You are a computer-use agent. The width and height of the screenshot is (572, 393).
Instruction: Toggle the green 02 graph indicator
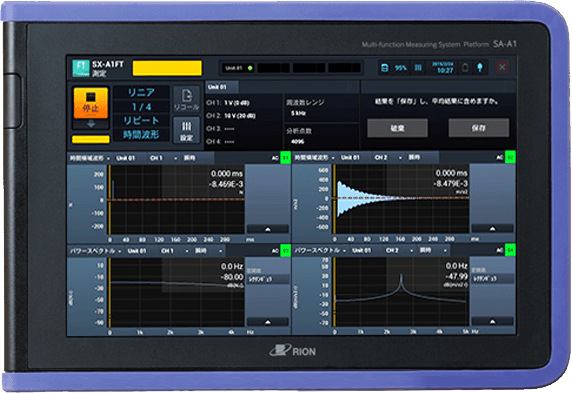point(510,158)
